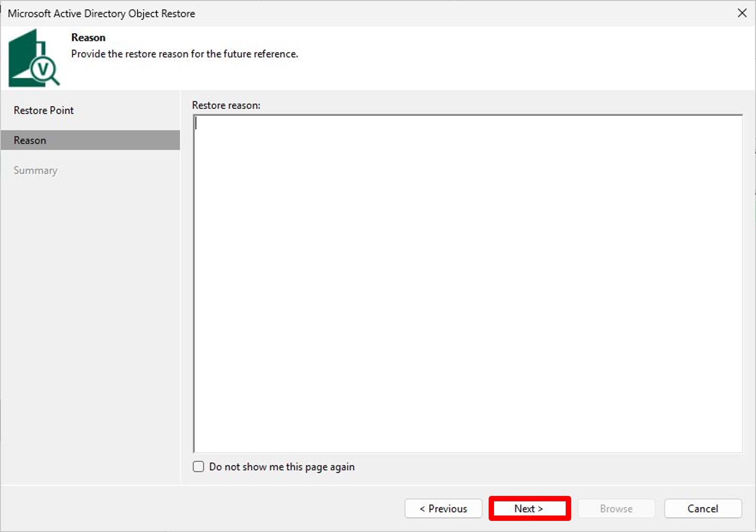Close the Object Restore dialog window
The width and height of the screenshot is (756, 532).
[742, 13]
